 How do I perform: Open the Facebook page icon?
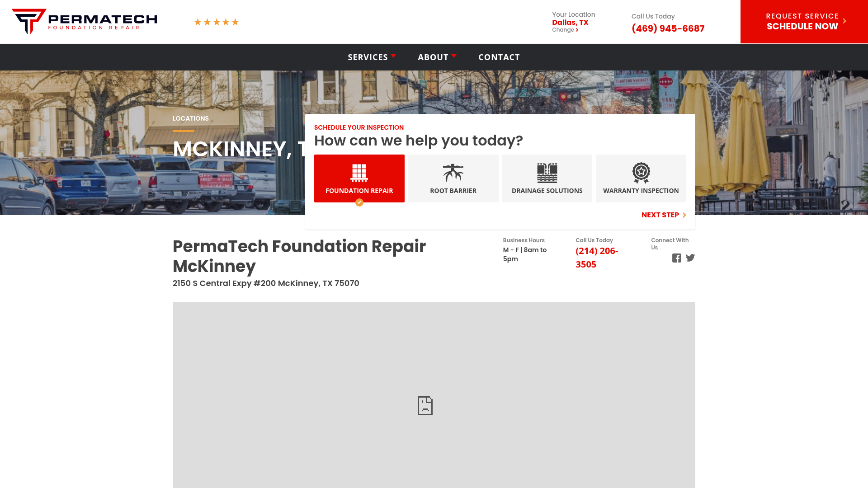[677, 258]
